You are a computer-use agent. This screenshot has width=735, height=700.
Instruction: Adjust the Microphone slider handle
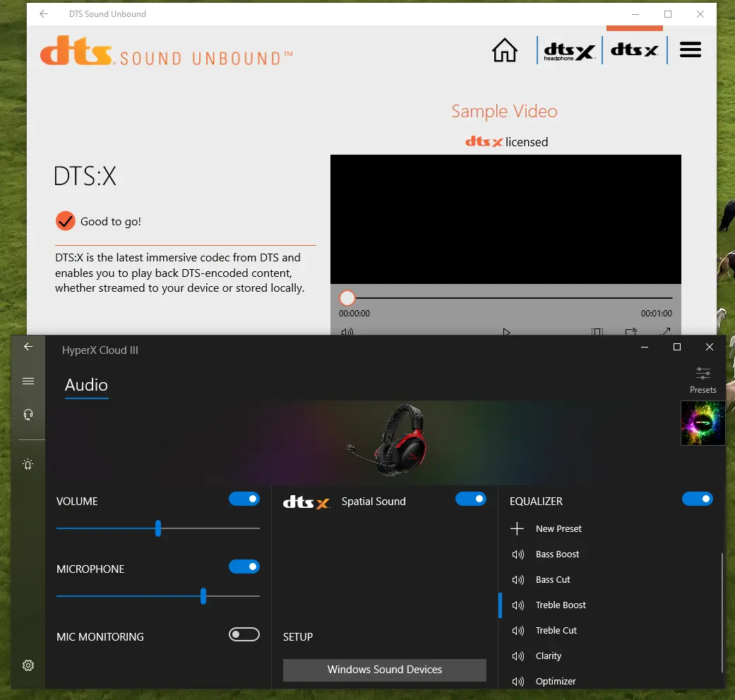203,596
